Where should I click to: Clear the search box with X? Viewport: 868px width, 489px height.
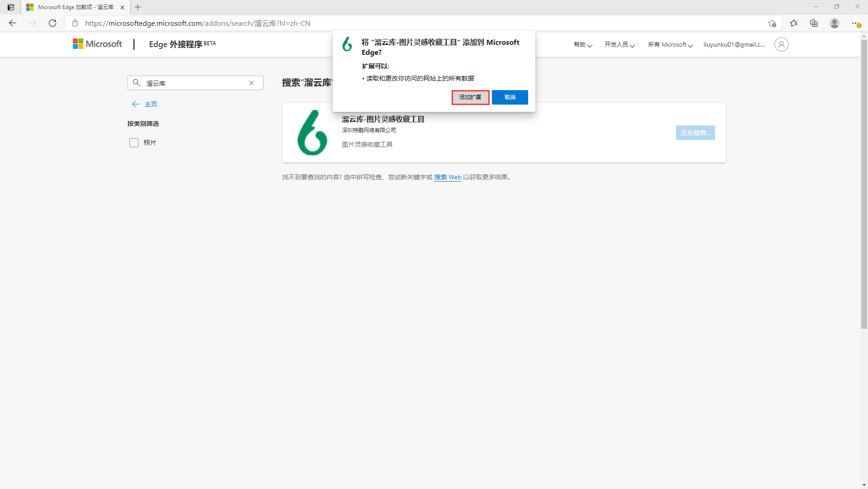(x=252, y=83)
